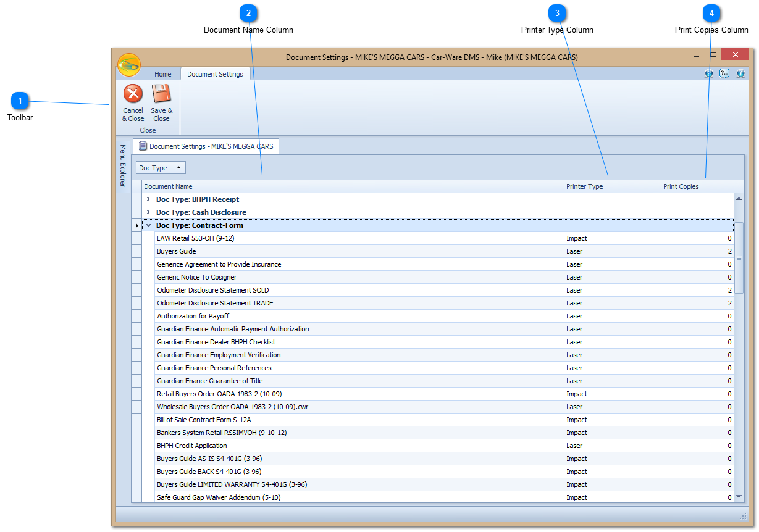Maximize the Document Settings window
Screen dimensions: 759x532
pyautogui.click(x=713, y=55)
